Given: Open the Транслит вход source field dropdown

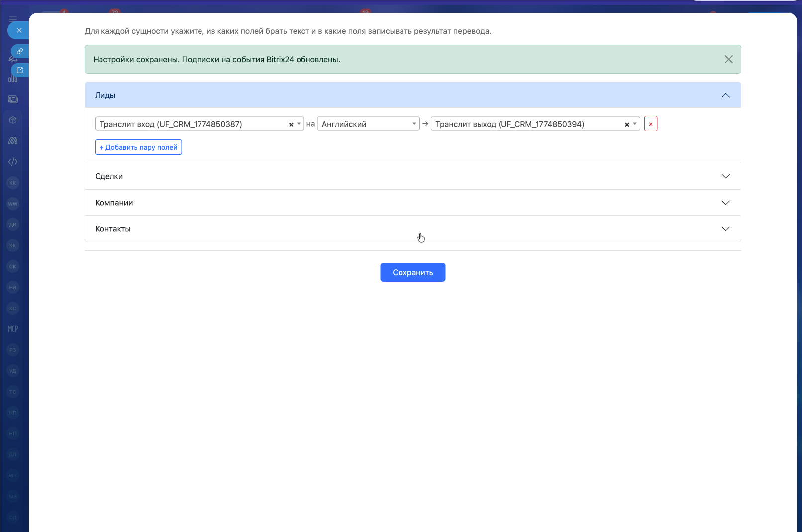Looking at the screenshot, I should [x=199, y=124].
